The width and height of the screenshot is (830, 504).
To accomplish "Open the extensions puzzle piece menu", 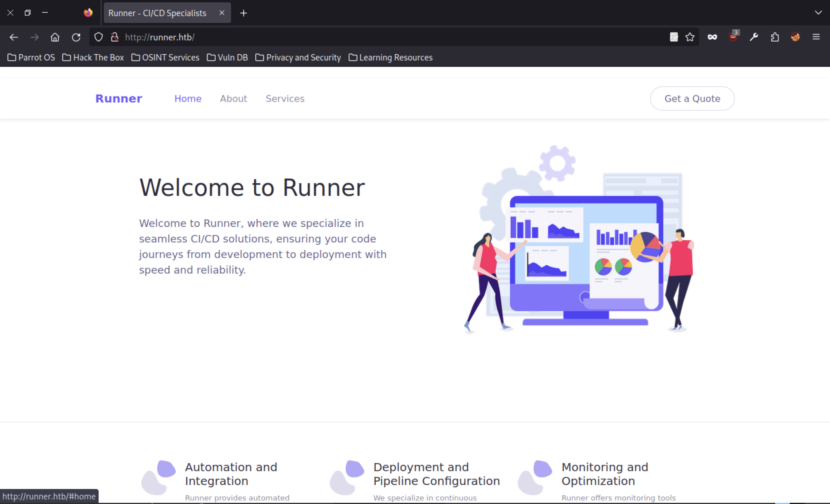I will pos(775,37).
